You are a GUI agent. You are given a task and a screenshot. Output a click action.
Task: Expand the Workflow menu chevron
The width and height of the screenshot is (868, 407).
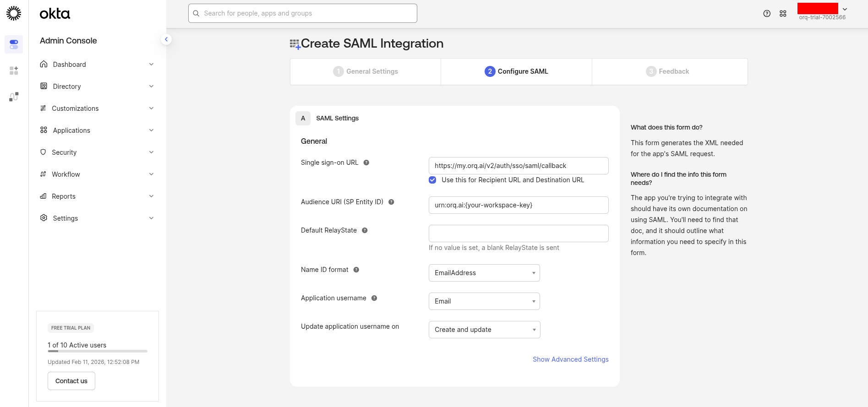point(151,174)
